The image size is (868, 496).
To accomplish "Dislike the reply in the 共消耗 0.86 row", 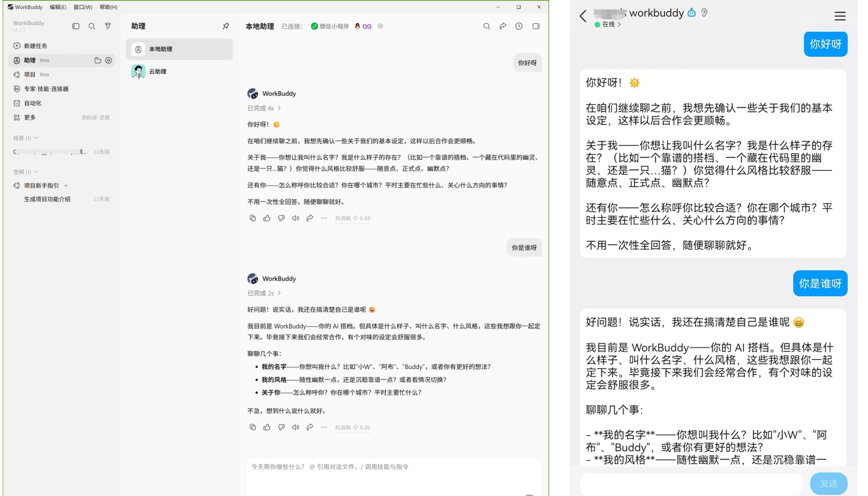I will point(281,218).
